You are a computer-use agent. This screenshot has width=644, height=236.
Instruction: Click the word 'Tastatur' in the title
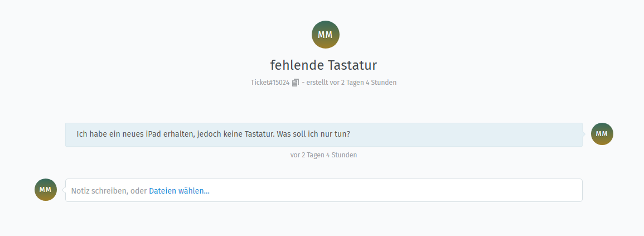point(353,65)
